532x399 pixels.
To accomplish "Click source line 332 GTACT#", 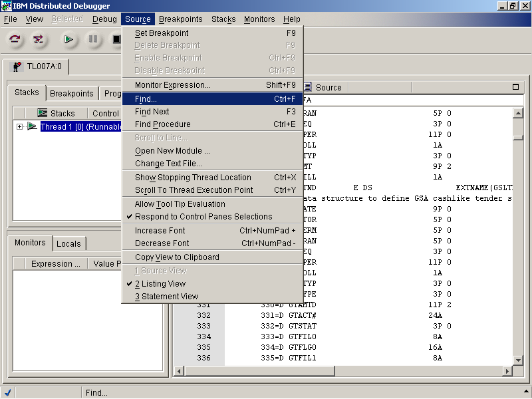I will coord(342,315).
